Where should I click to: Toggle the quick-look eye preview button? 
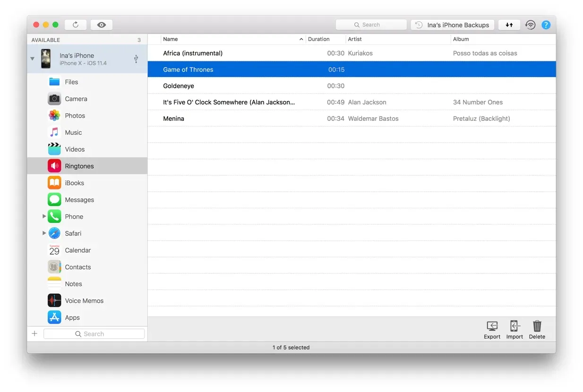click(x=102, y=24)
